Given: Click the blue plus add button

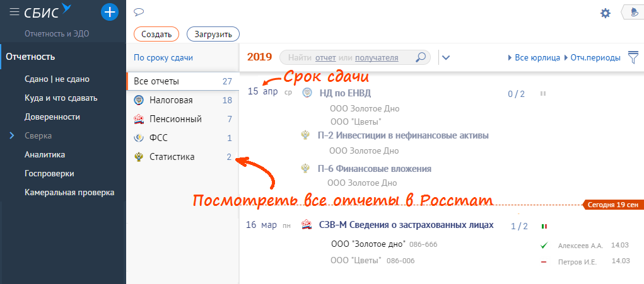Looking at the screenshot, I should [x=110, y=13].
